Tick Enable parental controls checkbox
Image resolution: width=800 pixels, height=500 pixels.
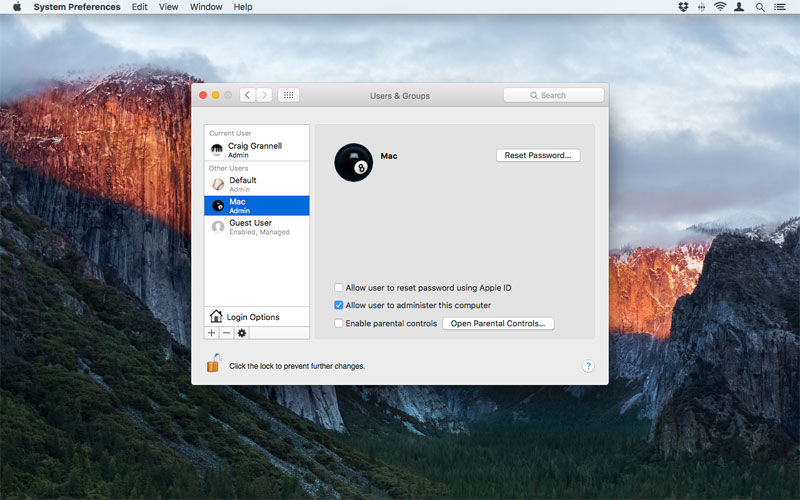point(338,323)
